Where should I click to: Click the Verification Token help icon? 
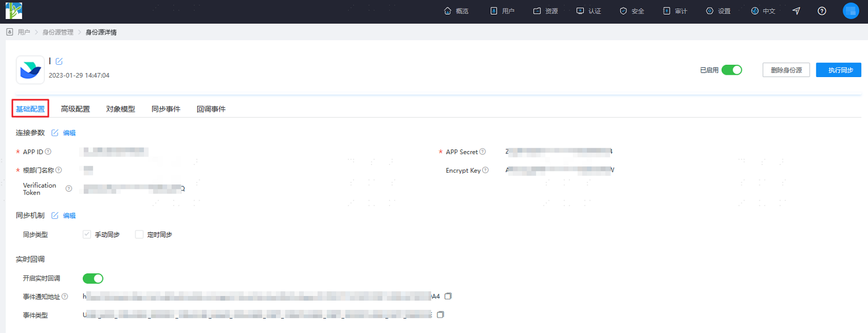coord(69,189)
